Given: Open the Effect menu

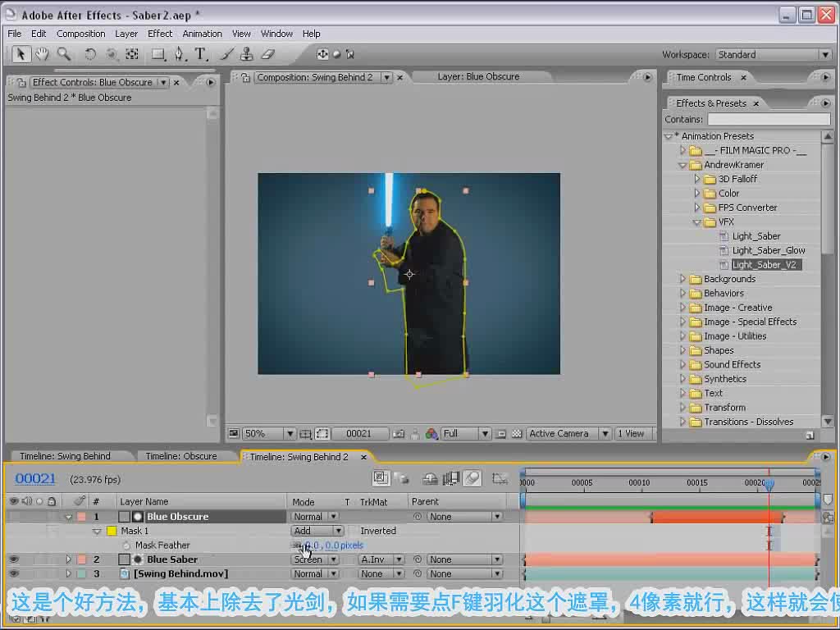Looking at the screenshot, I should pyautogui.click(x=160, y=34).
